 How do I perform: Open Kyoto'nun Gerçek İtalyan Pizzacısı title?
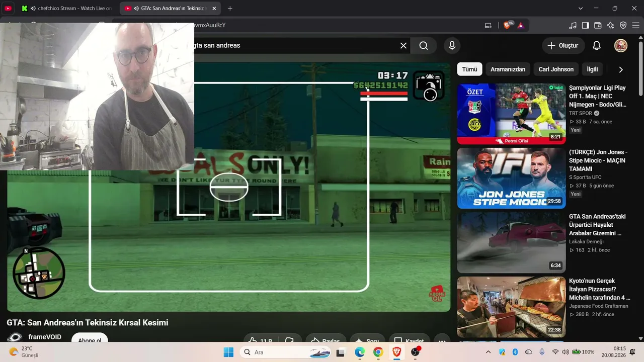[599, 289]
